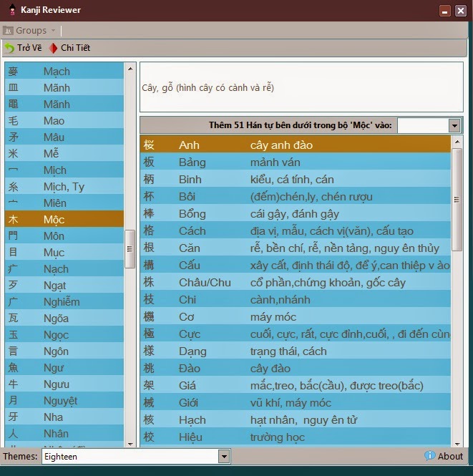Select the Giá kanji row
Viewport: 473px width, 476px height.
[x=296, y=386]
